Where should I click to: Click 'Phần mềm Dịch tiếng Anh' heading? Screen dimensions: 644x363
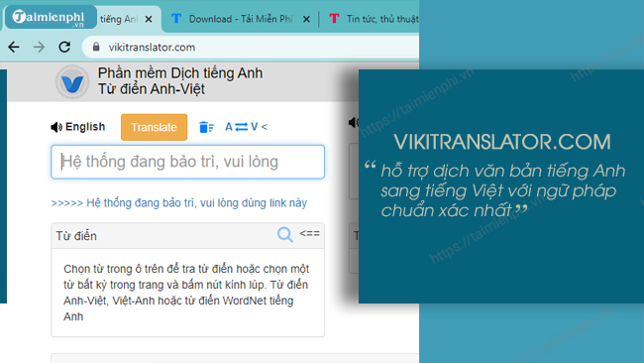click(180, 73)
